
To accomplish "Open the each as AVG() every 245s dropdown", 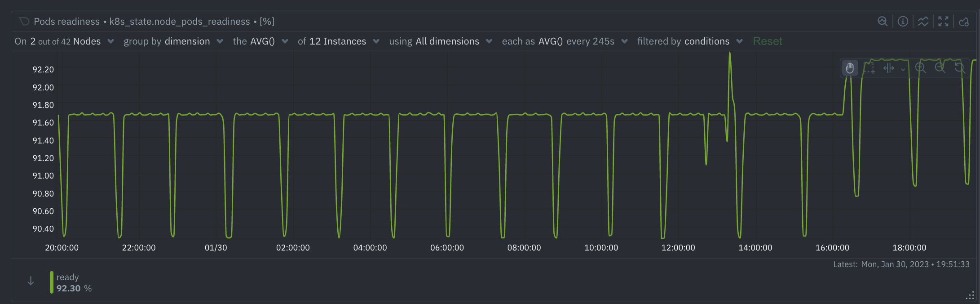I will [565, 41].
